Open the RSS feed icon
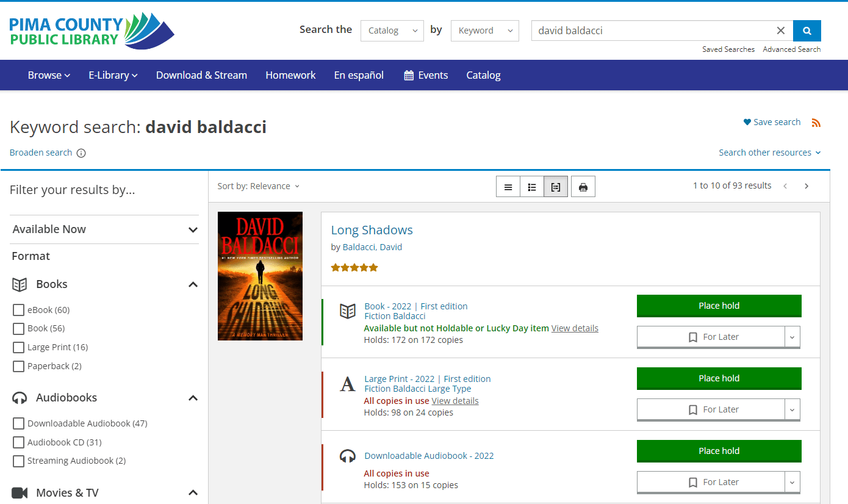Viewport: 848px width, 504px height. click(x=816, y=123)
